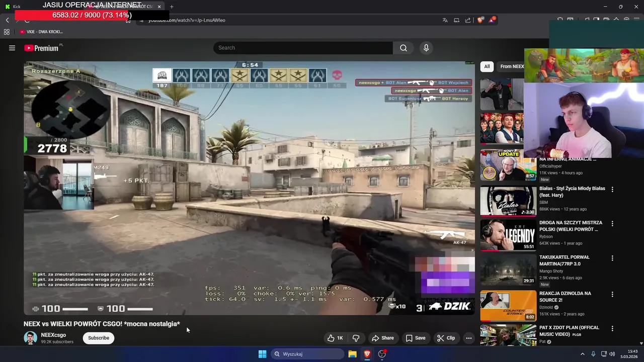Screen dimensions: 644x362
Task: Click the 'Dzinold' channel name
Action: pyautogui.click(x=546, y=307)
